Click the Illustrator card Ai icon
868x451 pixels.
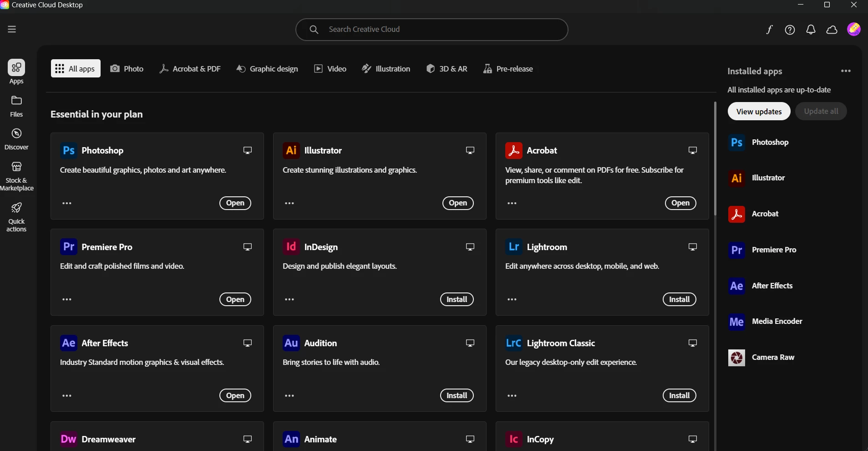291,150
